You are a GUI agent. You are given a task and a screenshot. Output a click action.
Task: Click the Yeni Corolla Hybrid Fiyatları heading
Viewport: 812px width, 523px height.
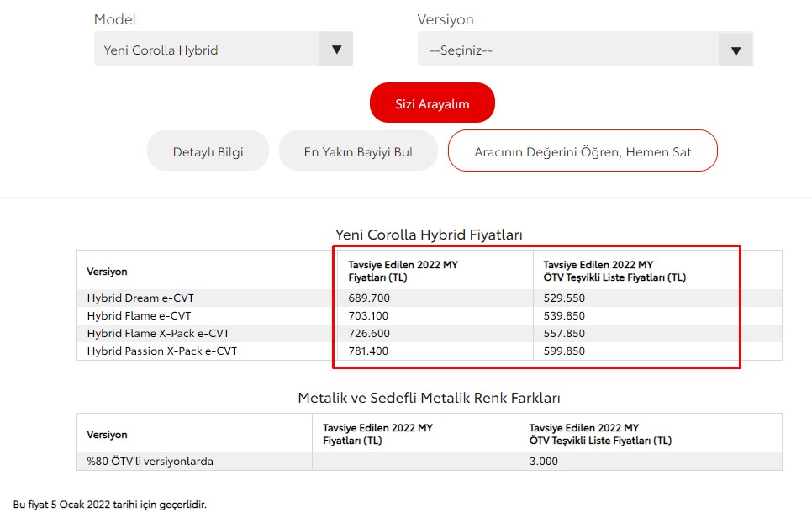429,235
